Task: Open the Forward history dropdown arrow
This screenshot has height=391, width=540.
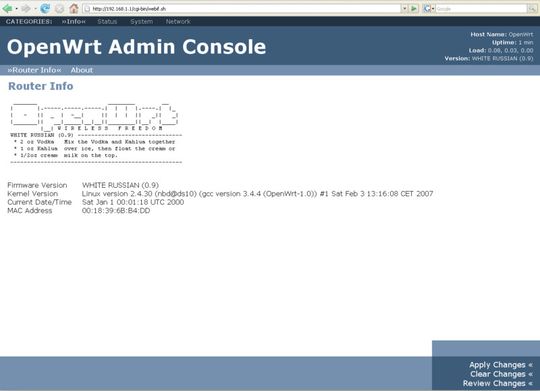Action: click(35, 9)
